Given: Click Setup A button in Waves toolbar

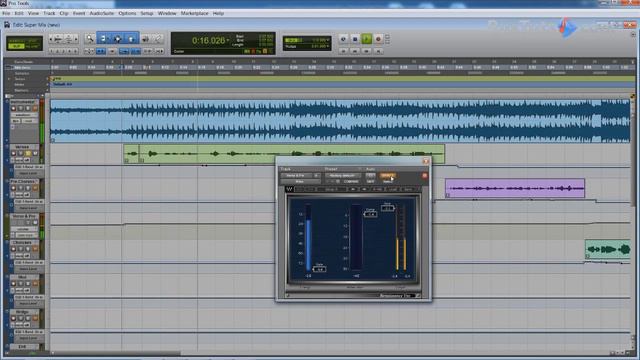Looking at the screenshot, I should tap(331, 189).
